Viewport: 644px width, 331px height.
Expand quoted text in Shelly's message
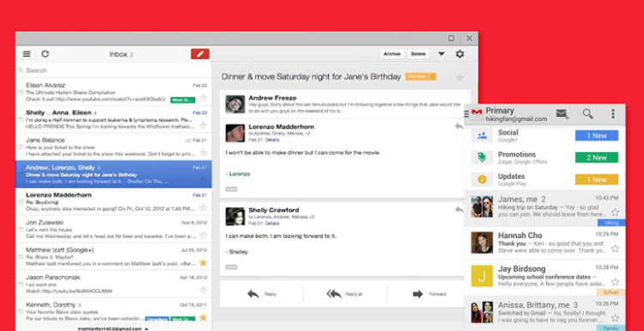click(x=231, y=267)
